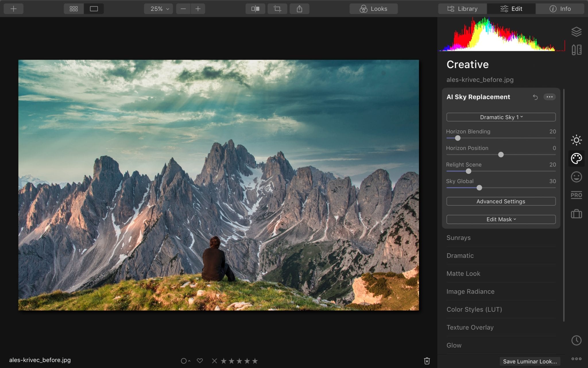Image resolution: width=588 pixels, height=368 pixels.
Task: Open the Edit Mask dropdown
Action: 501,219
